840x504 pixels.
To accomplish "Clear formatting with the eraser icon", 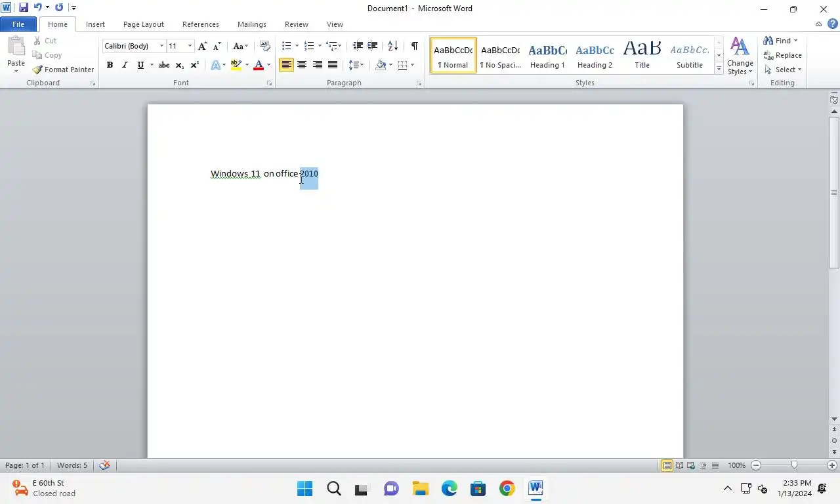I will coord(265,46).
